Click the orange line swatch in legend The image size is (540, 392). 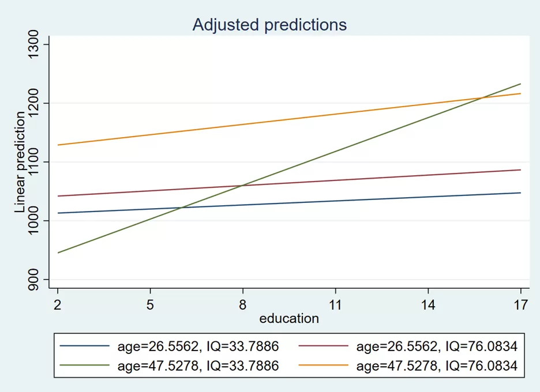coord(324,365)
